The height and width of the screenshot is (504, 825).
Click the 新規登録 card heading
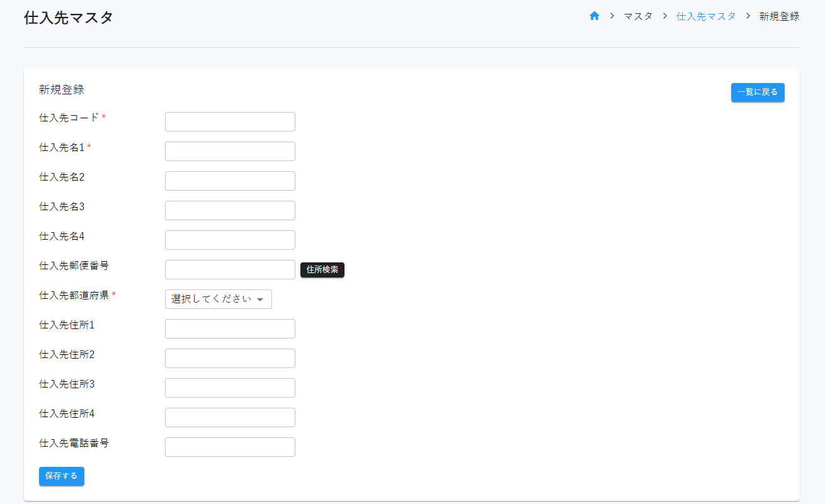62,89
